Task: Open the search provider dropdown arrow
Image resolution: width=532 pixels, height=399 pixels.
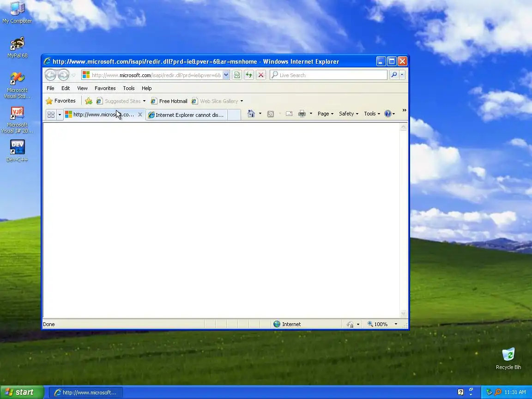Action: (402, 75)
